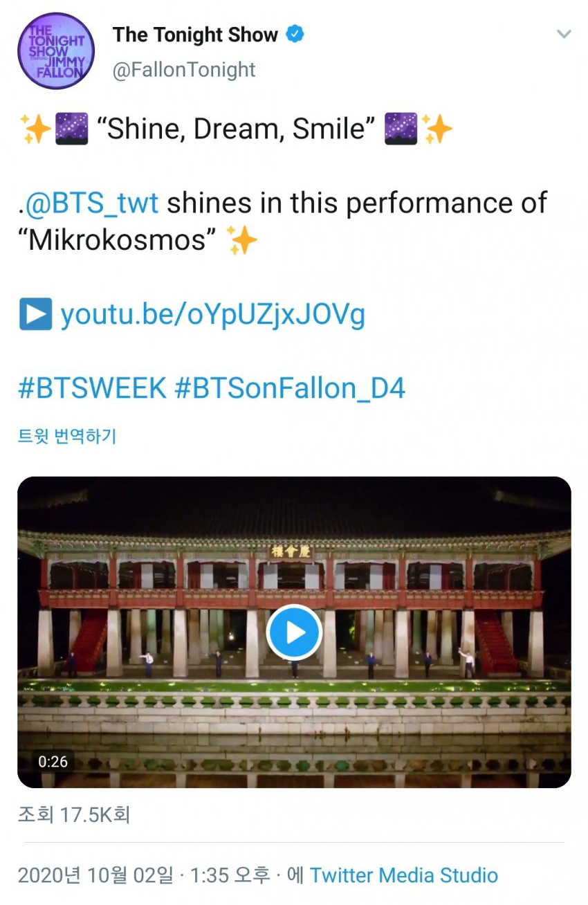Open the #BTSWEEK hashtag

[x=92, y=388]
